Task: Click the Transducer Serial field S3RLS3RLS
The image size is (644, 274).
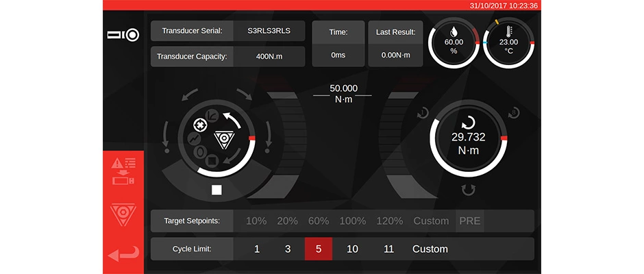Action: point(269,32)
